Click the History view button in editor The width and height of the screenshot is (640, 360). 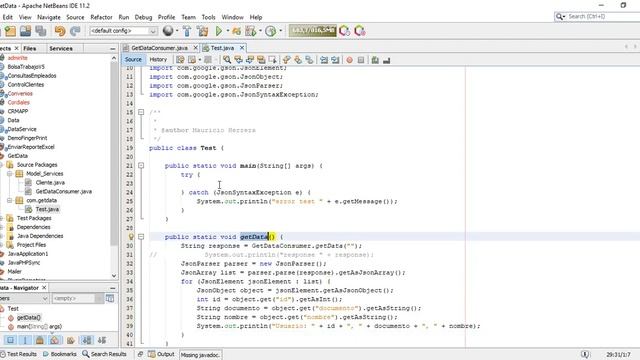pyautogui.click(x=158, y=60)
